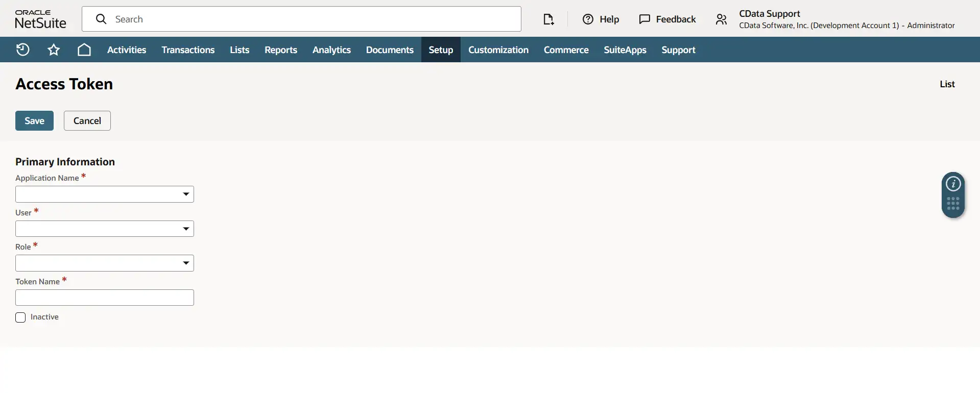Click the Feedback speech bubble icon

point(644,19)
